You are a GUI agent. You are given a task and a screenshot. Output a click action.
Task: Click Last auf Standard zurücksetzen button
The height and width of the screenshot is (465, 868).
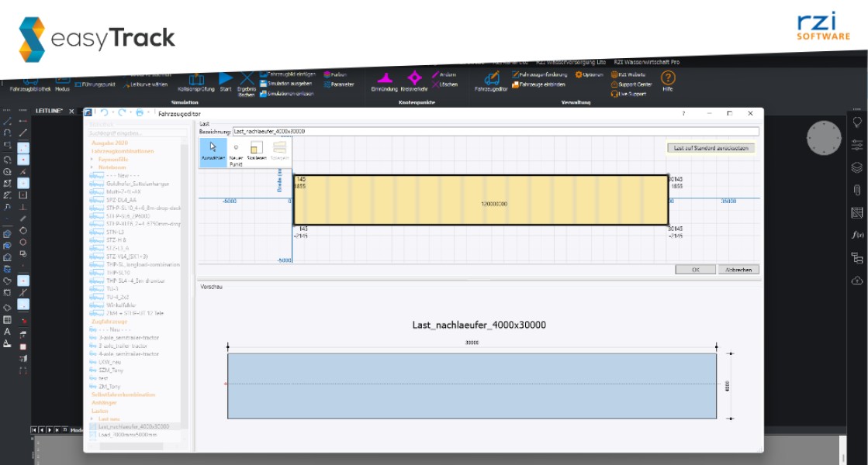coord(711,147)
